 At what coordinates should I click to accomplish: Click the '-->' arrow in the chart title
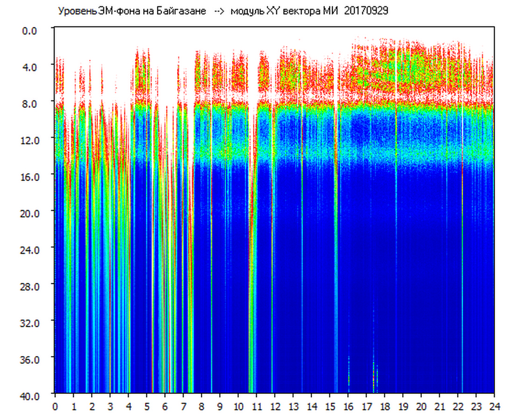pyautogui.click(x=220, y=11)
